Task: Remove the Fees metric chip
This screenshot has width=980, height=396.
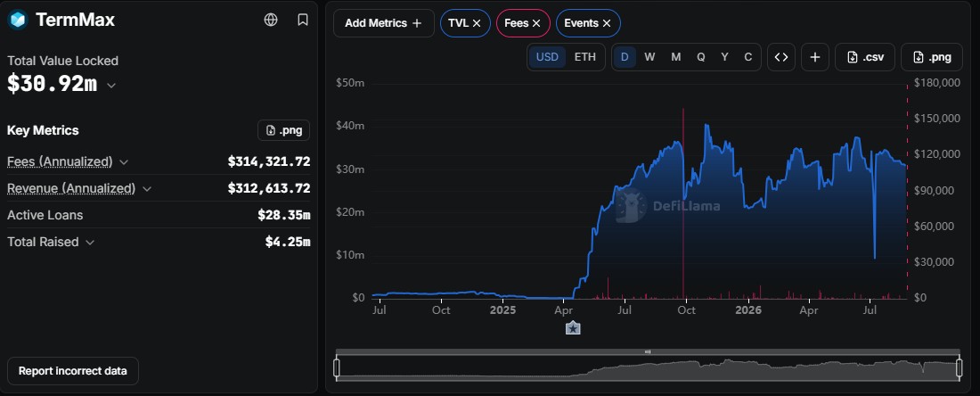Action: [x=535, y=23]
